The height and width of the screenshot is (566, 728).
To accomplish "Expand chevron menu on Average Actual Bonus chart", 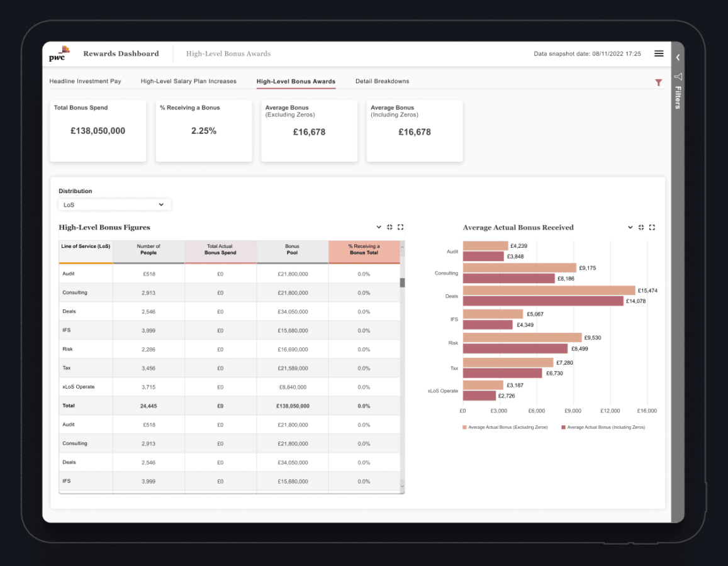I will click(630, 227).
